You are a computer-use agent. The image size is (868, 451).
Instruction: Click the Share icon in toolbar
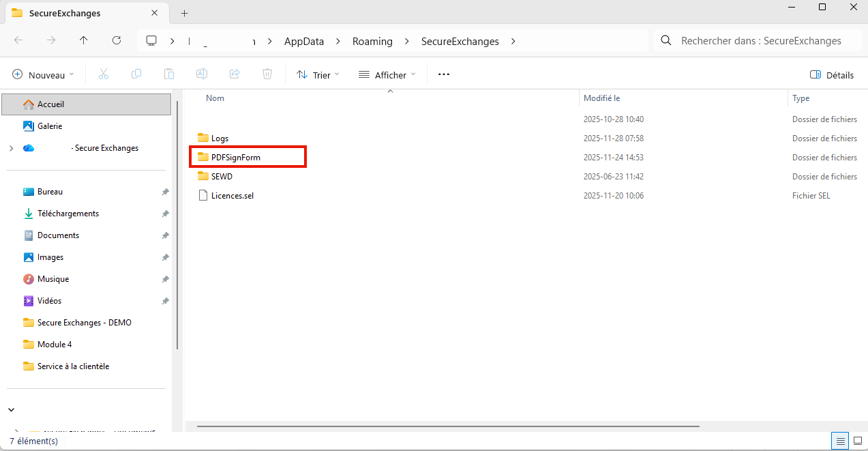click(x=235, y=74)
